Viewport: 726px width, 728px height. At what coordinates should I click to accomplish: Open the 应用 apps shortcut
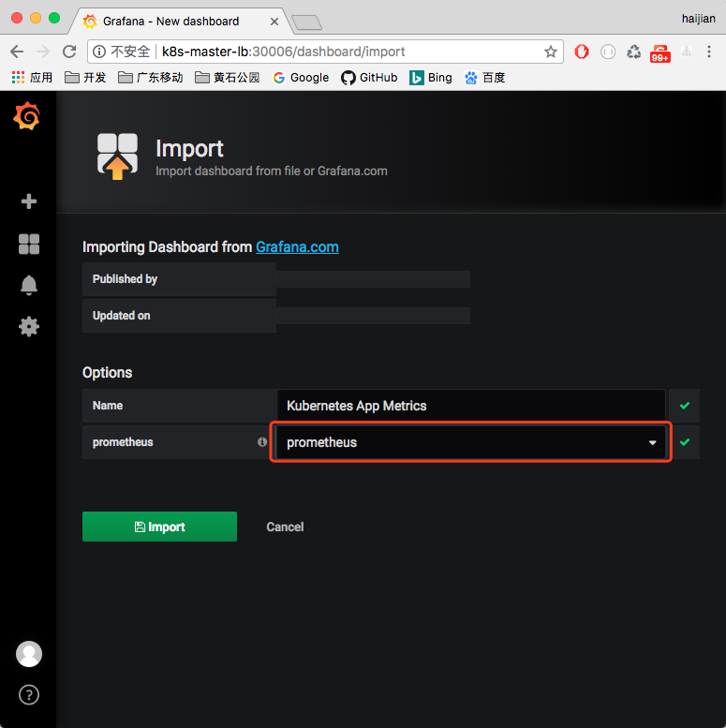[x=32, y=78]
